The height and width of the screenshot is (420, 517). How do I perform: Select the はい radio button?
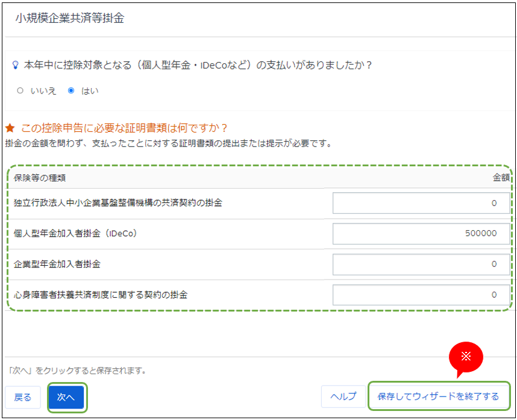pos(71,90)
